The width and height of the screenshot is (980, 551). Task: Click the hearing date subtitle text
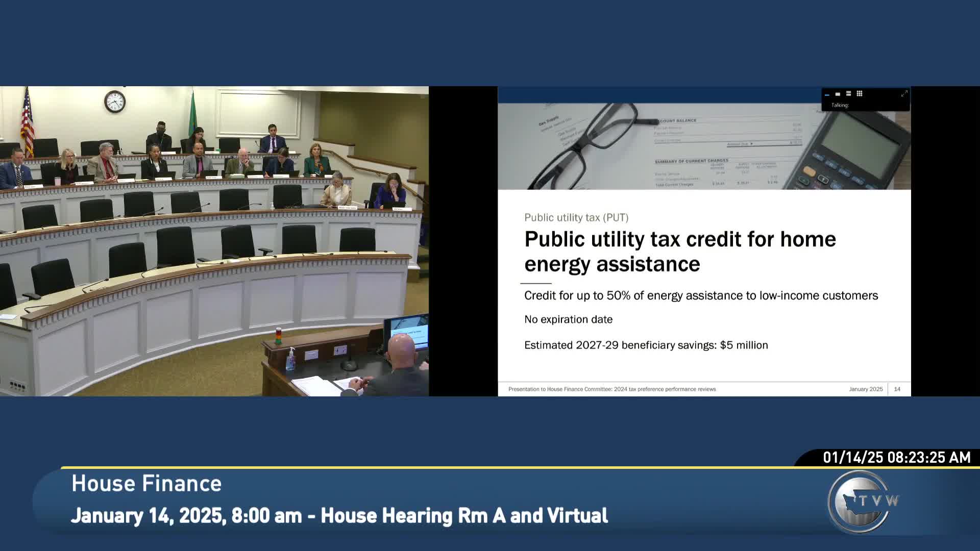(x=340, y=515)
